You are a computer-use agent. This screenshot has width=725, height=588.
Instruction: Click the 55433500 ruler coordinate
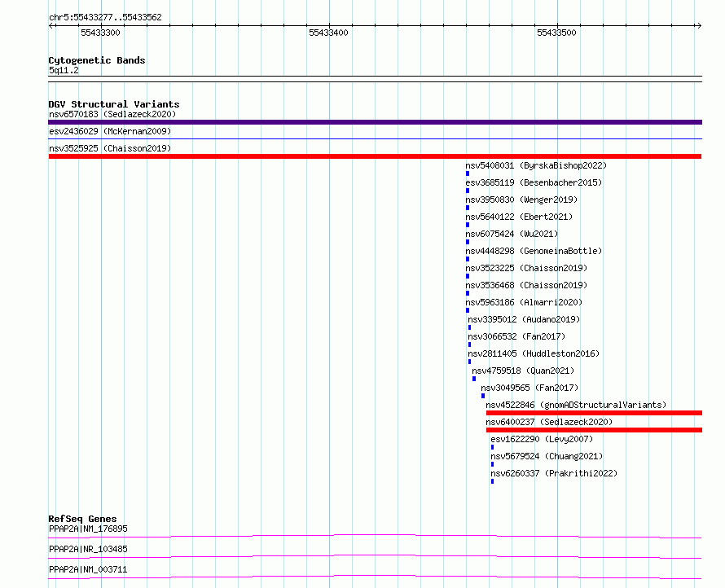click(556, 33)
